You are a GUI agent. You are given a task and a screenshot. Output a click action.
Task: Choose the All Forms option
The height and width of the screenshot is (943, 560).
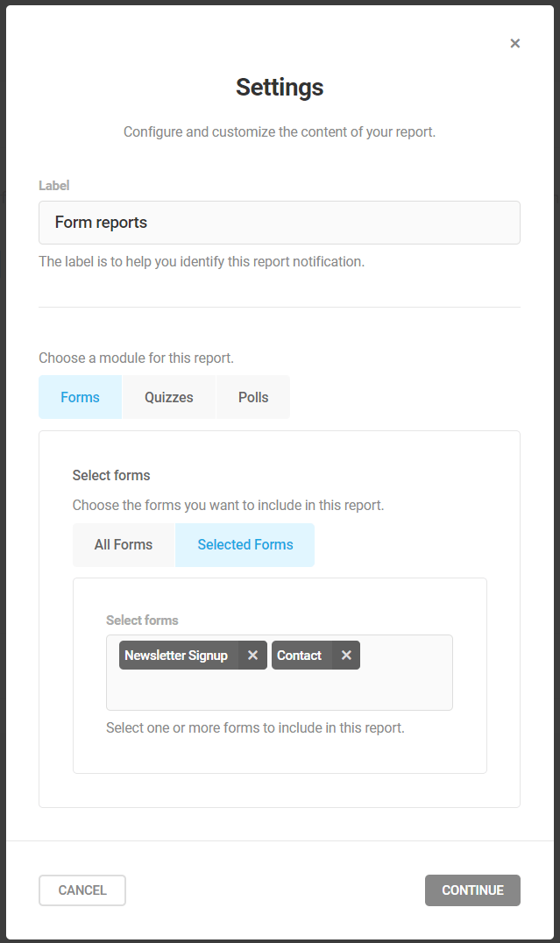124,544
